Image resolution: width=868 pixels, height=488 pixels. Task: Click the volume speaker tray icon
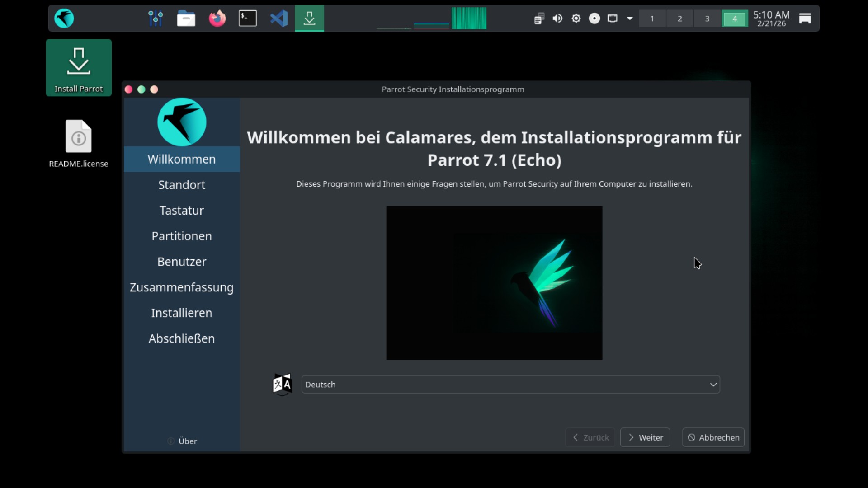(x=557, y=19)
